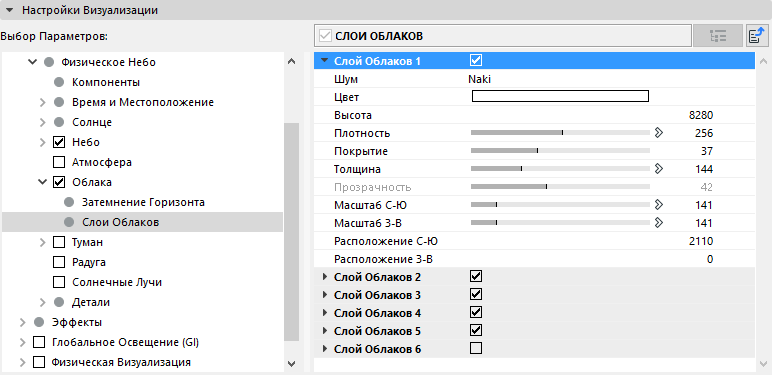Viewport: 772px width, 375px height.
Task: Toggle the Слой Облаков 1 checkbox
Action: click(476, 61)
